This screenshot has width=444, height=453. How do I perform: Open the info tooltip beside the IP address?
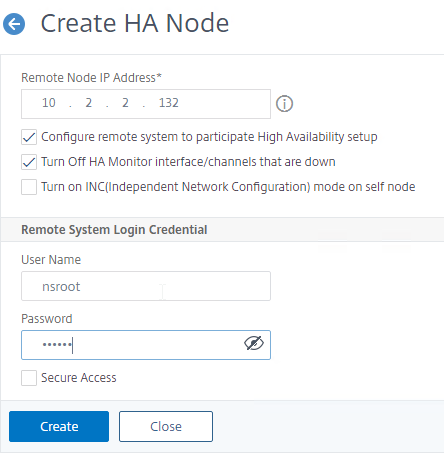(x=284, y=104)
